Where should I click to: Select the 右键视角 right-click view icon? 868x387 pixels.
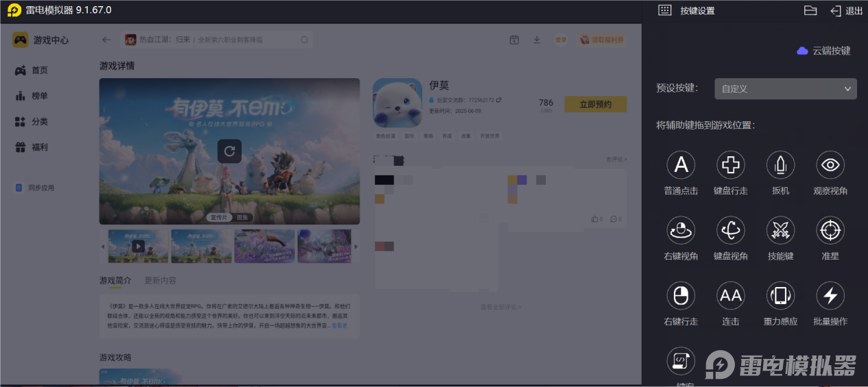click(x=681, y=230)
